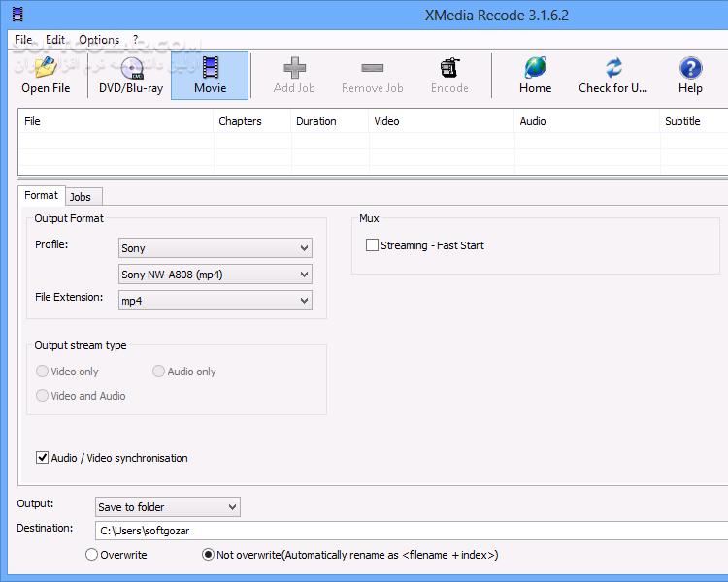Select the Overwrite radio option
Screen dimensions: 728x582
[91, 555]
